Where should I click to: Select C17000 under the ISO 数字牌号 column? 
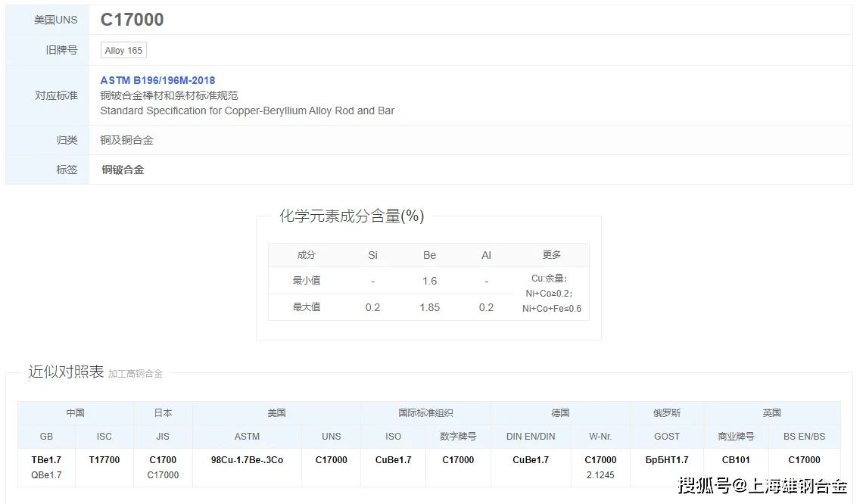point(457,459)
